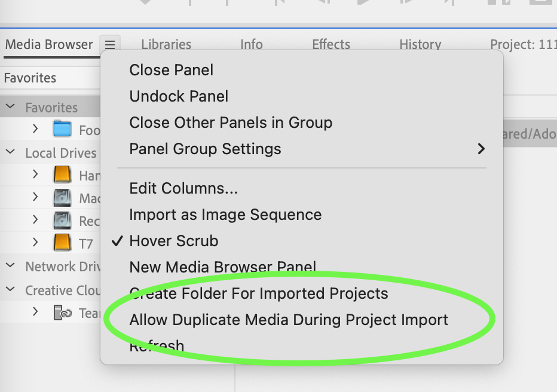
Task: Select the blue Foo folder icon
Action: click(62, 129)
